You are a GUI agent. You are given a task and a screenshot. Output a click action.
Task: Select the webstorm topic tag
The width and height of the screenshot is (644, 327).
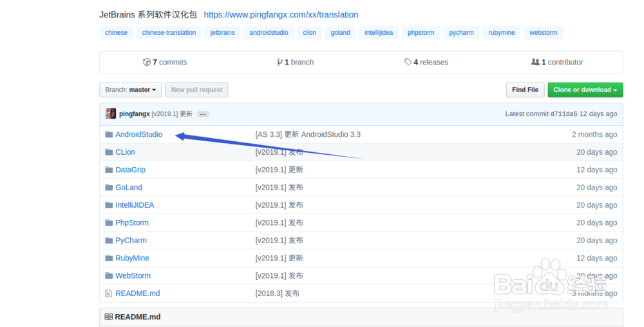click(x=544, y=32)
